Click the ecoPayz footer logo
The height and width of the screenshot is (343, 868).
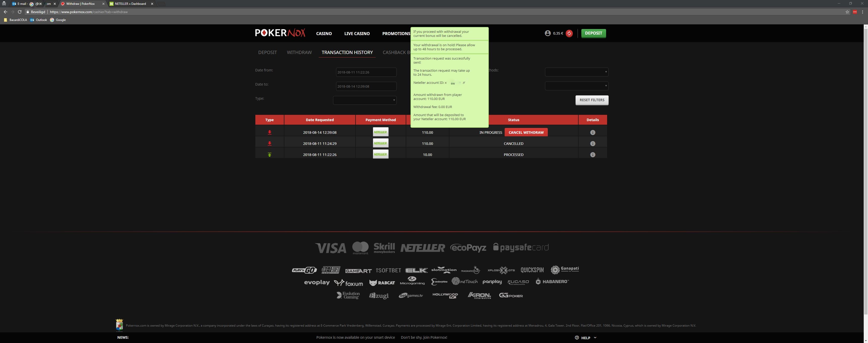click(468, 248)
